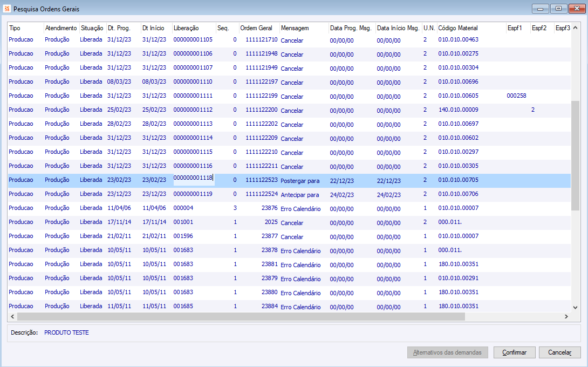This screenshot has width=588, height=367.
Task: Click the Data Início Msg. column header
Action: (398, 28)
